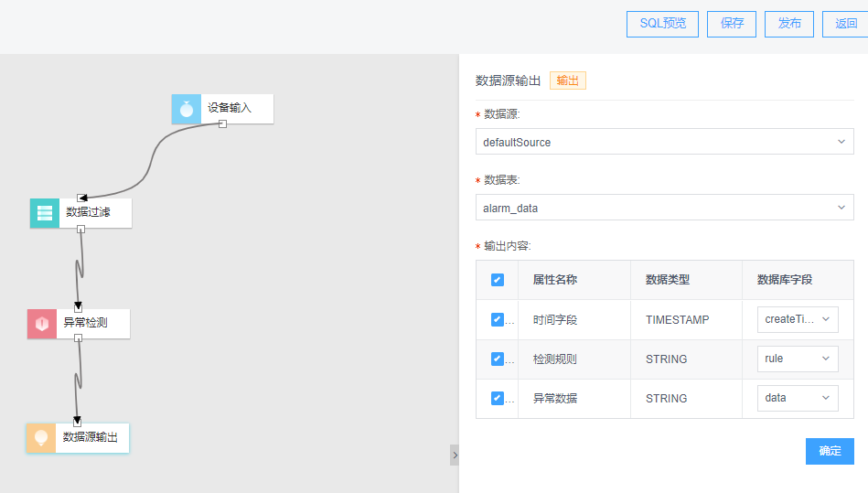868x493 pixels.
Task: Click the 数据源输出 panel title
Action: pyautogui.click(x=508, y=80)
